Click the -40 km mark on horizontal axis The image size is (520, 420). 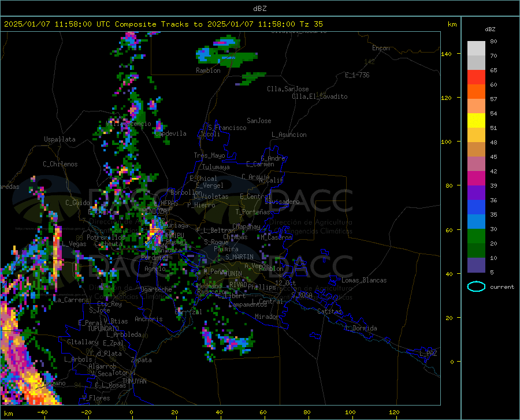(x=42, y=412)
